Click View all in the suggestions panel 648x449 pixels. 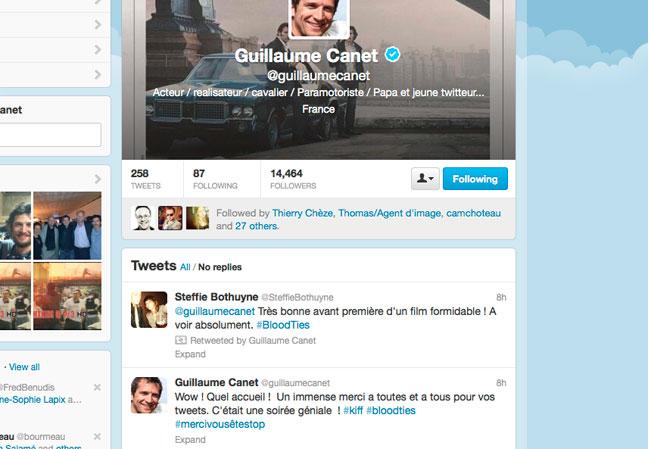(24, 367)
